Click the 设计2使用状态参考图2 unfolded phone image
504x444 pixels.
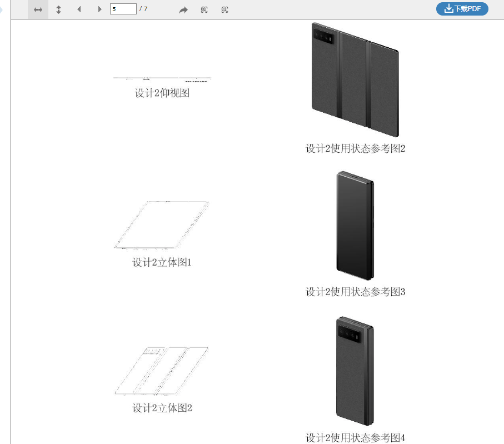coord(355,79)
